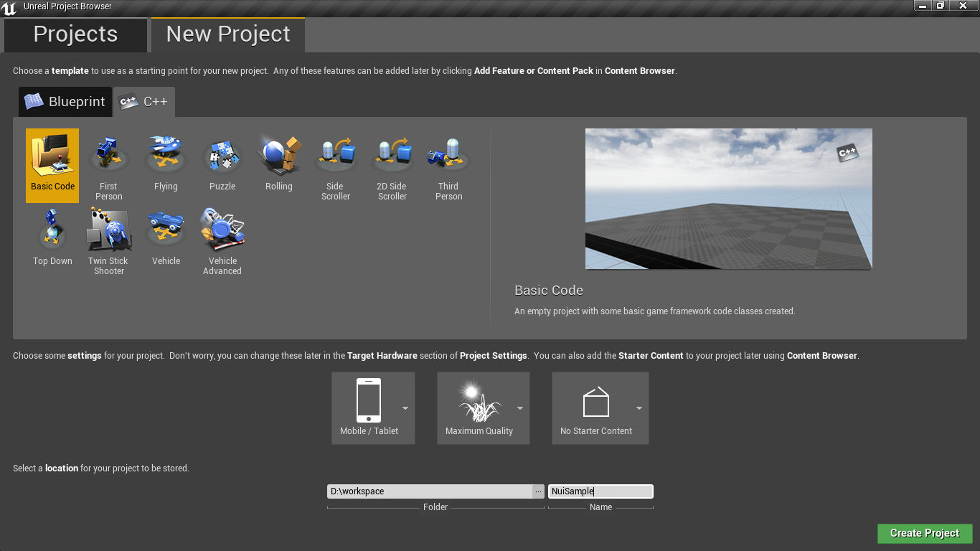Restore down the Unreal Project Browser window
This screenshot has height=551, width=980.
(x=941, y=5)
